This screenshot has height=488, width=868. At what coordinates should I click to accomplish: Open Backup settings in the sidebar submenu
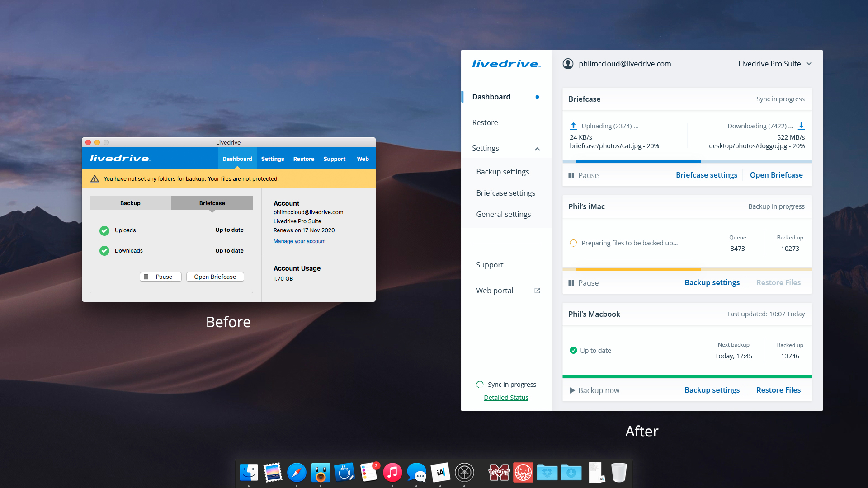coord(502,172)
